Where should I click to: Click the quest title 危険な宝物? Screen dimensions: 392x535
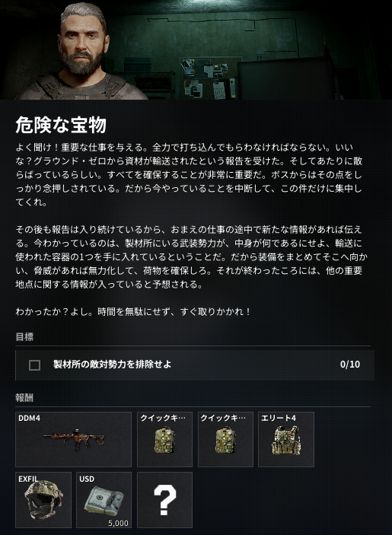point(61,125)
